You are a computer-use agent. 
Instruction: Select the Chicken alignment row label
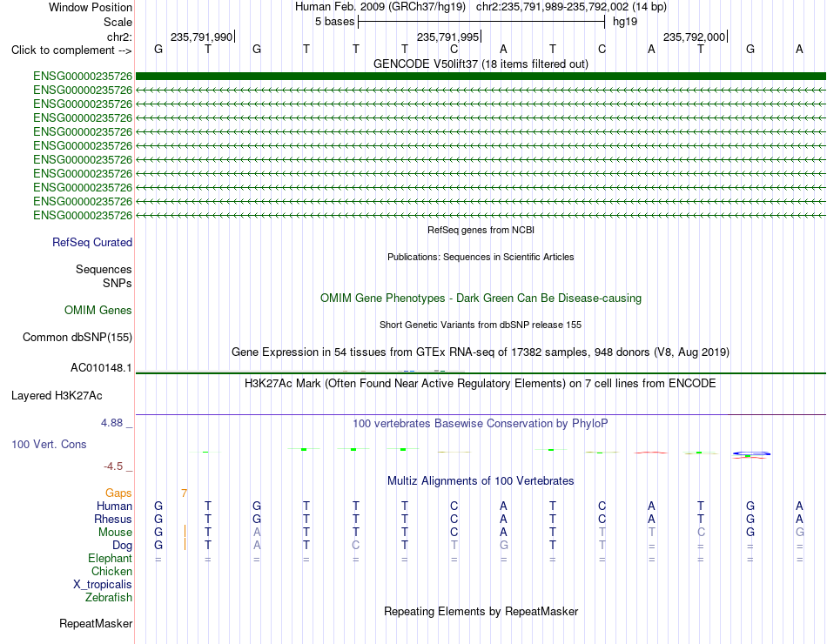111,571
